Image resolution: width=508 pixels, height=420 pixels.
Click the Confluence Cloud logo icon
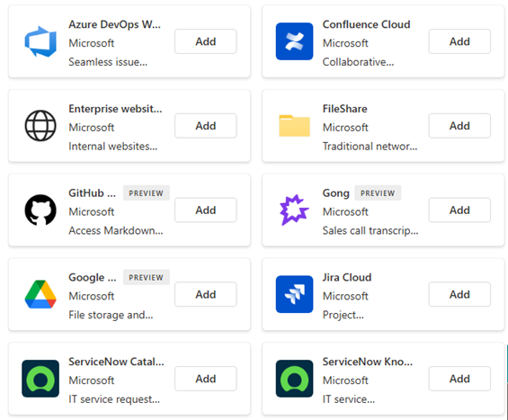coord(294,41)
